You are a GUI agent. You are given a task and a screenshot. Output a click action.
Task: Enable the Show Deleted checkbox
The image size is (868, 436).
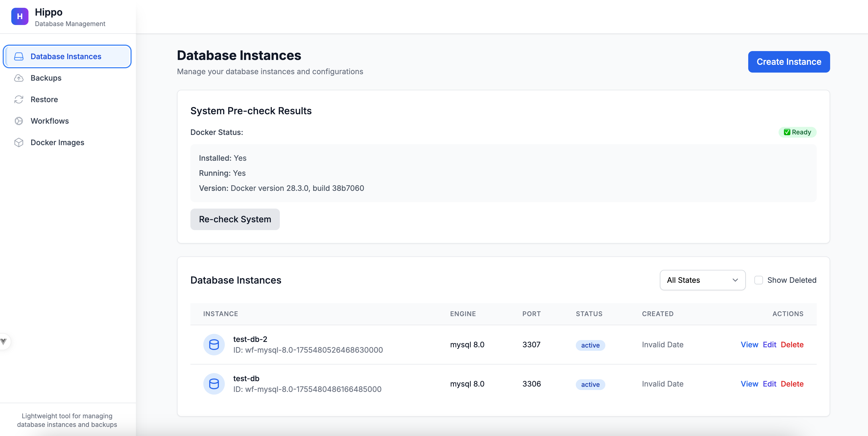758,280
